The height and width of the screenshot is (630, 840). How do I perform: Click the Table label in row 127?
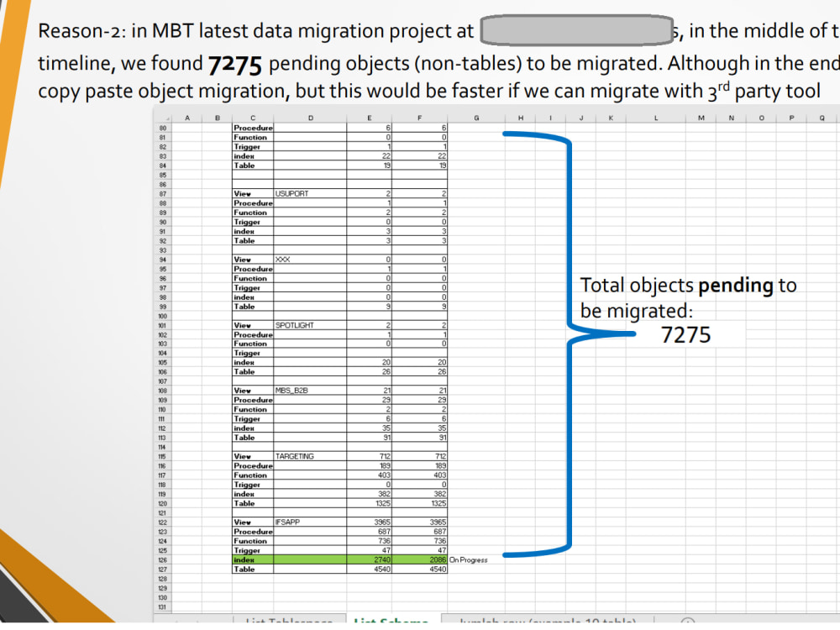pos(253,570)
